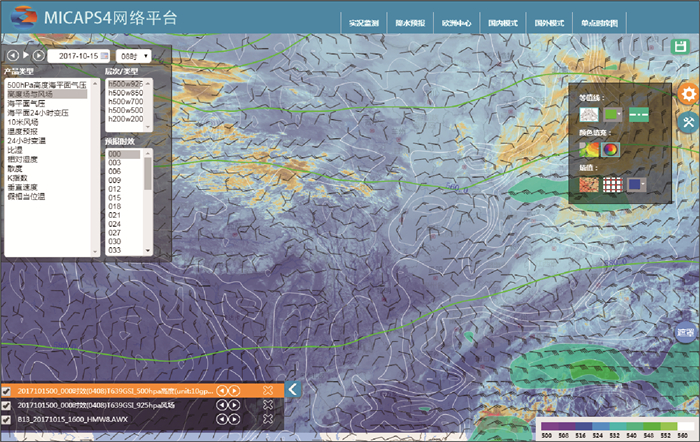Click the color wheel fill icon

[610, 150]
